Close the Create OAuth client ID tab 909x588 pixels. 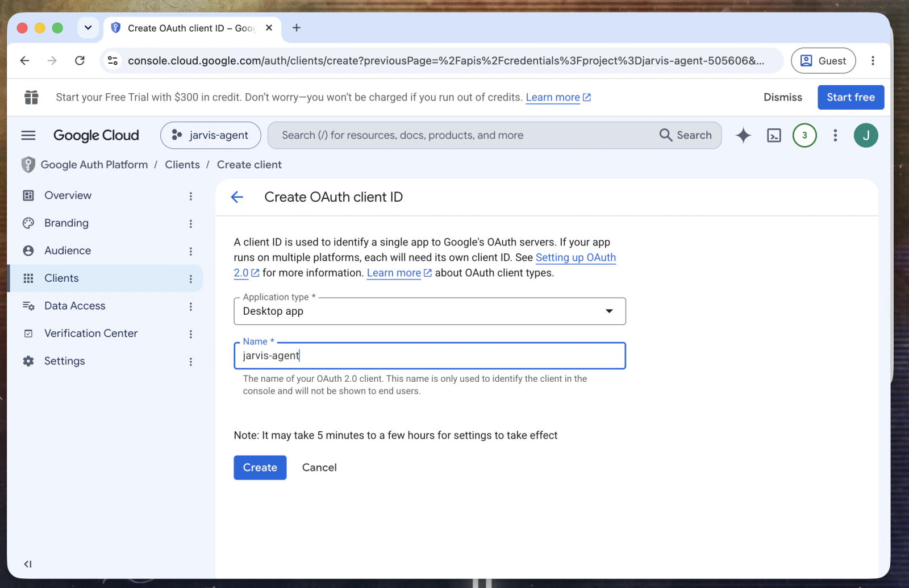click(269, 28)
